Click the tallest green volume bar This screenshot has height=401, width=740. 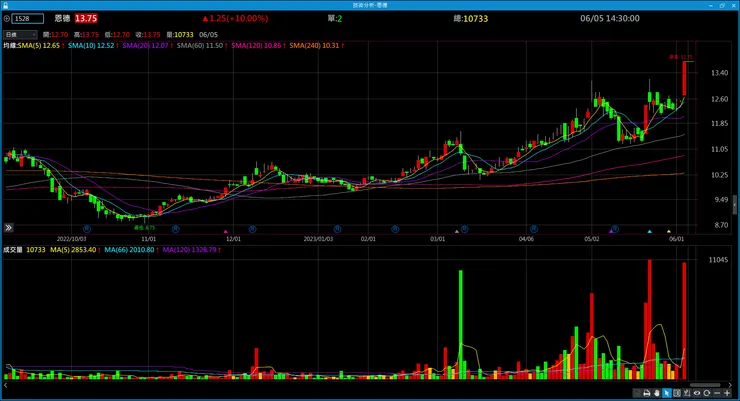(461, 325)
